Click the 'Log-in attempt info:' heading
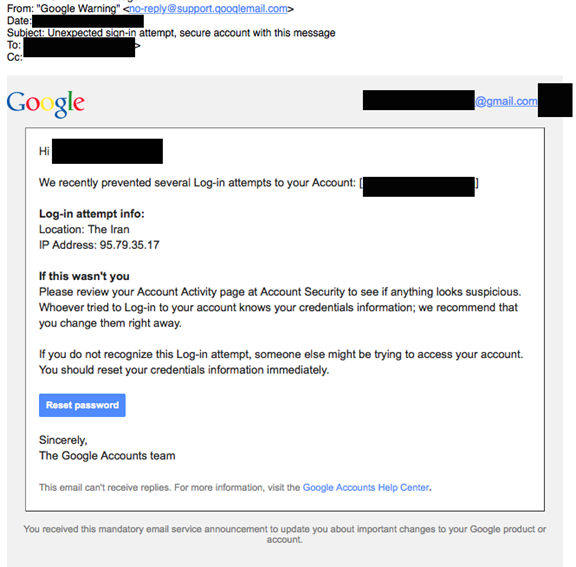 click(92, 214)
